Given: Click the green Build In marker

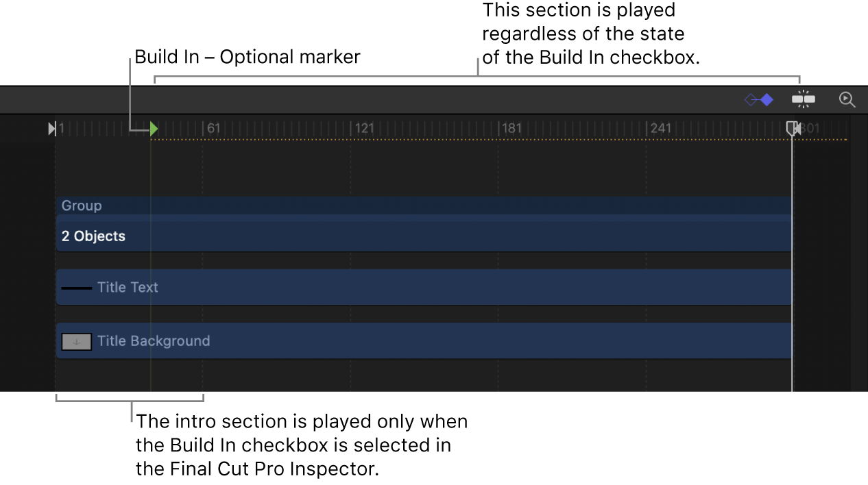Looking at the screenshot, I should [x=154, y=128].
